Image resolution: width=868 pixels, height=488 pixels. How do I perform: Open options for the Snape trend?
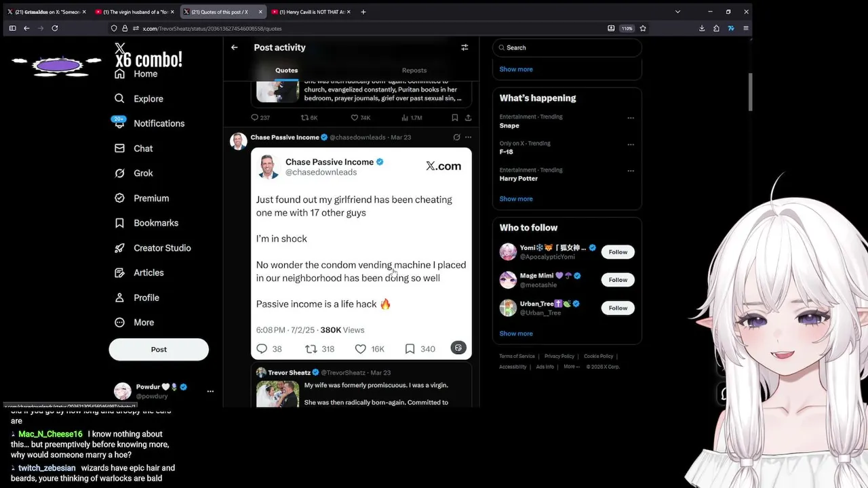[631, 118]
